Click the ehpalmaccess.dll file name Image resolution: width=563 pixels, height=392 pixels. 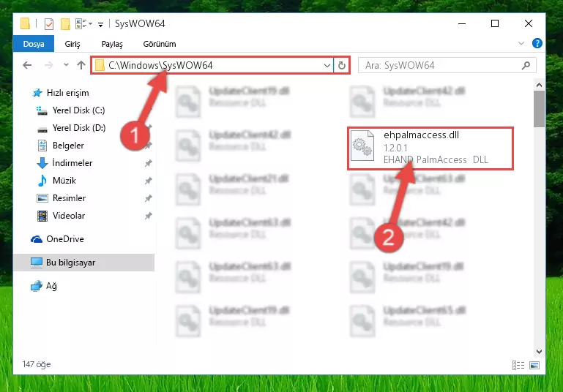pyautogui.click(x=421, y=135)
